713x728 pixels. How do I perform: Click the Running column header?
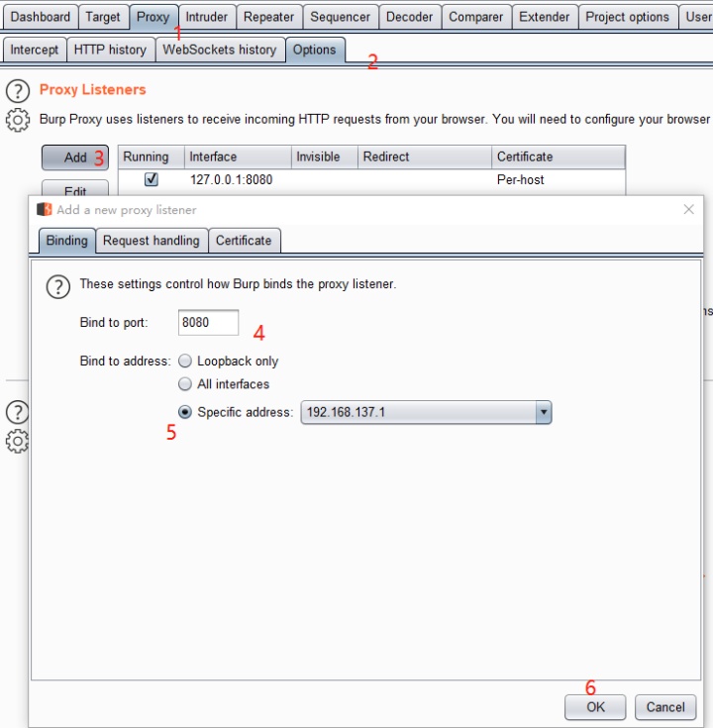pyautogui.click(x=152, y=156)
